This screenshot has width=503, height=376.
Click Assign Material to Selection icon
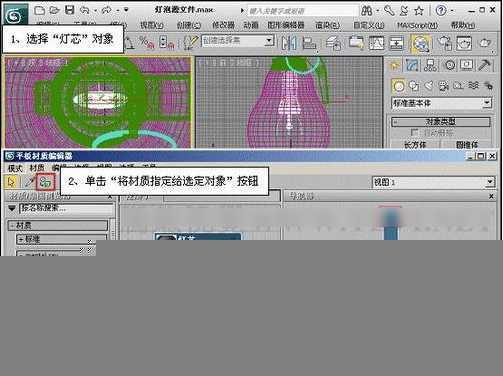[46, 182]
